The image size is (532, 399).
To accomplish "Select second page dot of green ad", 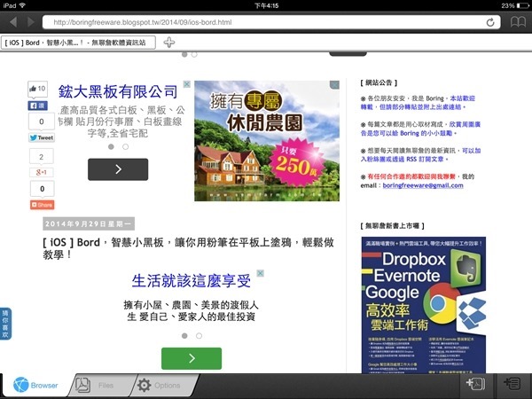I will 199,335.
